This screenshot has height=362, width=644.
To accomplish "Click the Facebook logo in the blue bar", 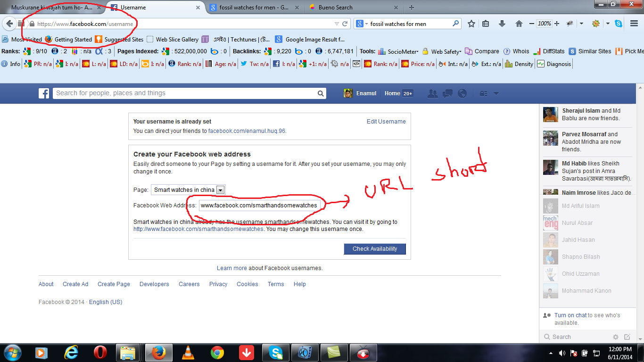I will click(x=44, y=93).
